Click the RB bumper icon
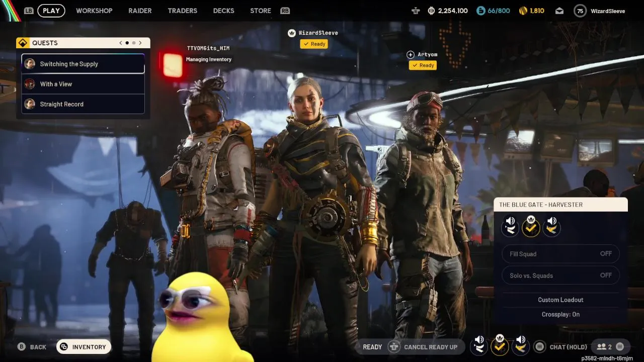The width and height of the screenshot is (644, 362). click(x=285, y=11)
